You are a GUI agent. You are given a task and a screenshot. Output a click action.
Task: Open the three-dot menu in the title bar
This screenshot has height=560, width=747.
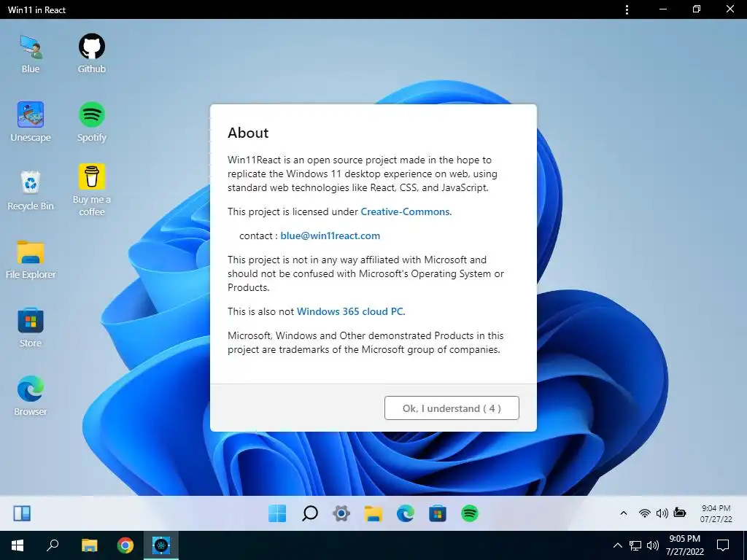pos(627,9)
